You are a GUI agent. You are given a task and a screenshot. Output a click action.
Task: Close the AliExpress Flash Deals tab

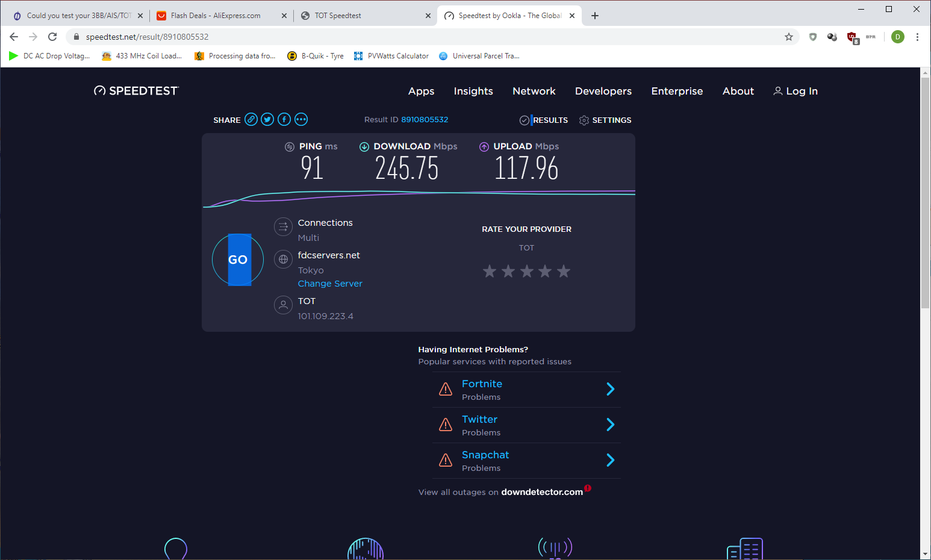(284, 16)
